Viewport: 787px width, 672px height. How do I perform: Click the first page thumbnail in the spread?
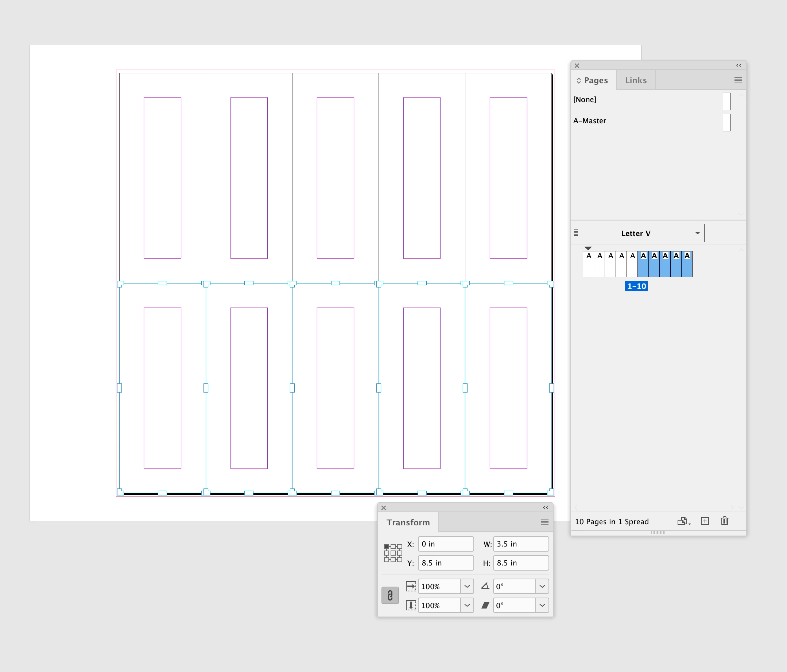588,264
